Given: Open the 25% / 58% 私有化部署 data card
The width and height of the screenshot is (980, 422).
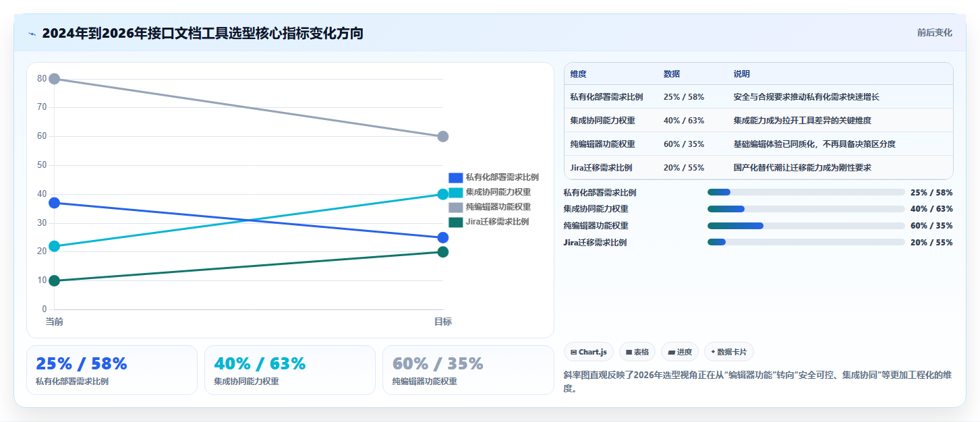Looking at the screenshot, I should (112, 370).
